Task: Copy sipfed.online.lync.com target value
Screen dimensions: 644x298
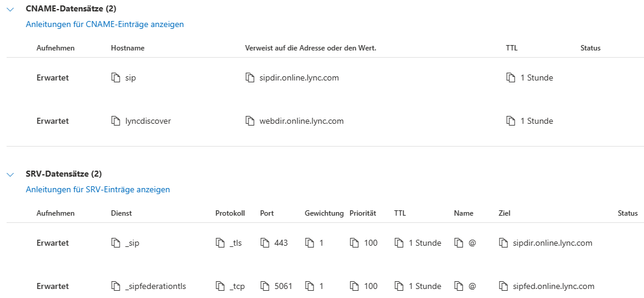Action: 504,287
